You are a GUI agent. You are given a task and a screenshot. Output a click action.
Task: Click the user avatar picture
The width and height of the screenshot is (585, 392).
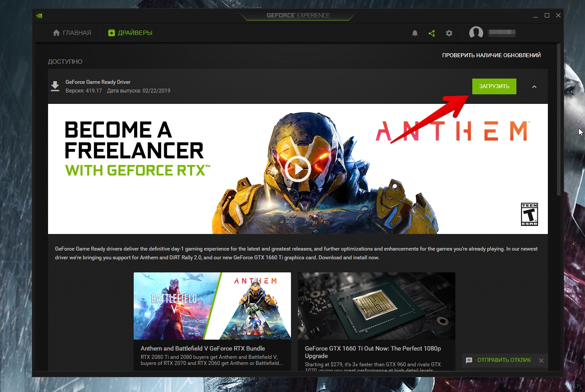[x=476, y=33]
